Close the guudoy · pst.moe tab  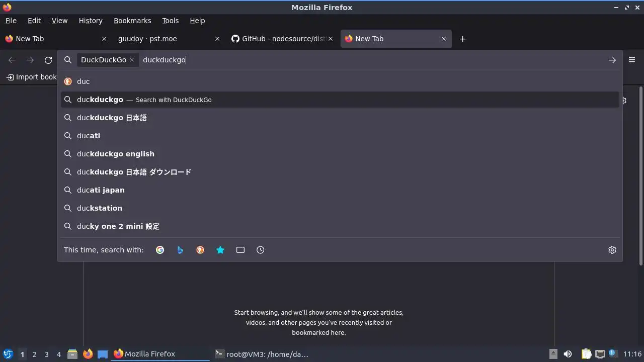(x=217, y=39)
